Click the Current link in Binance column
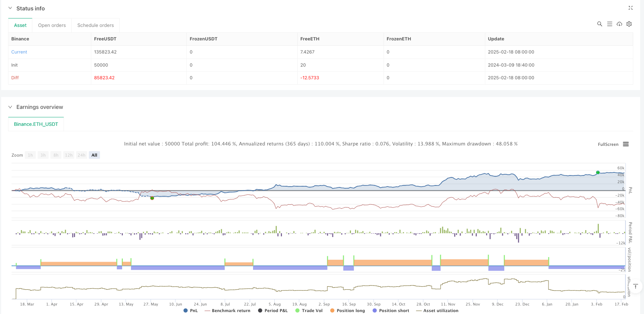 click(x=19, y=52)
